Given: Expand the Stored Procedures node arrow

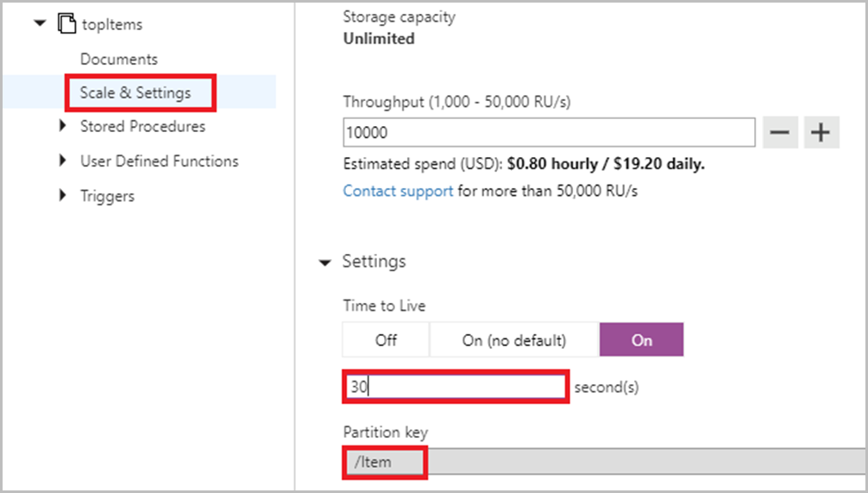Looking at the screenshot, I should click(63, 126).
